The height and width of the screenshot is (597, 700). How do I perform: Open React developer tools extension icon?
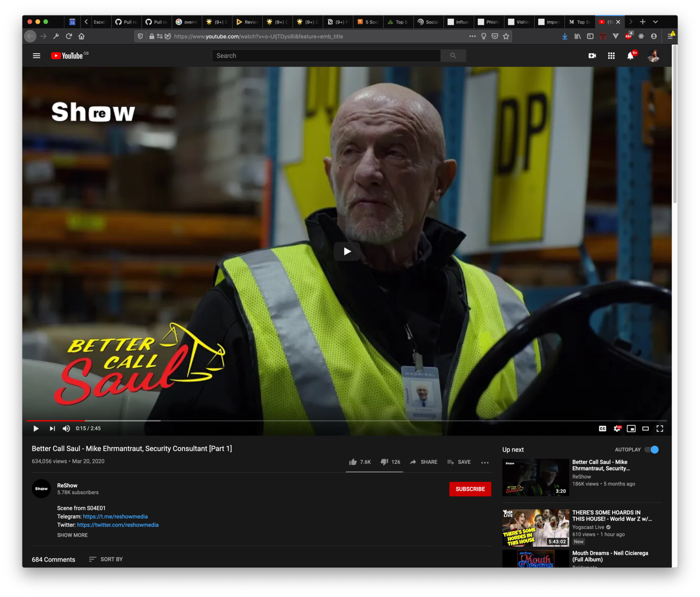coord(641,36)
